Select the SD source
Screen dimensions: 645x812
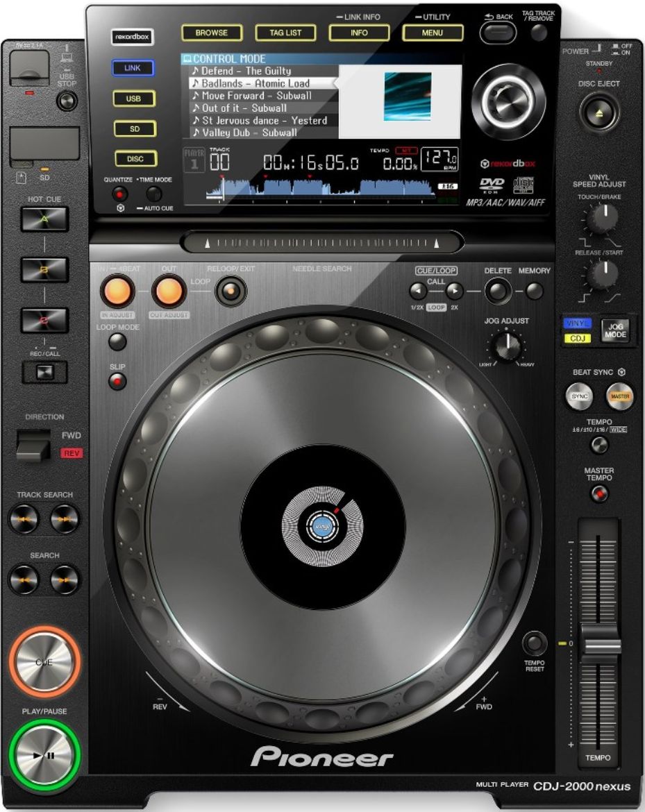point(135,128)
